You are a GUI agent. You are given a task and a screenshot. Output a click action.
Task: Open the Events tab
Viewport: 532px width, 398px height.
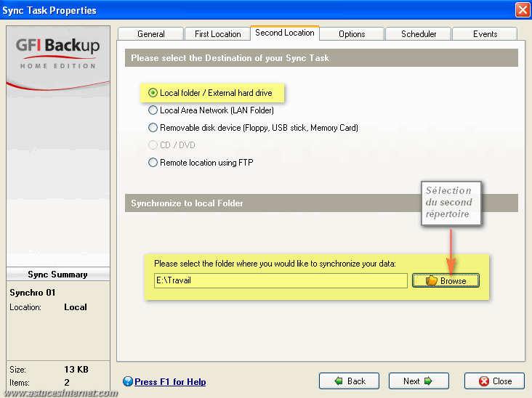(485, 34)
